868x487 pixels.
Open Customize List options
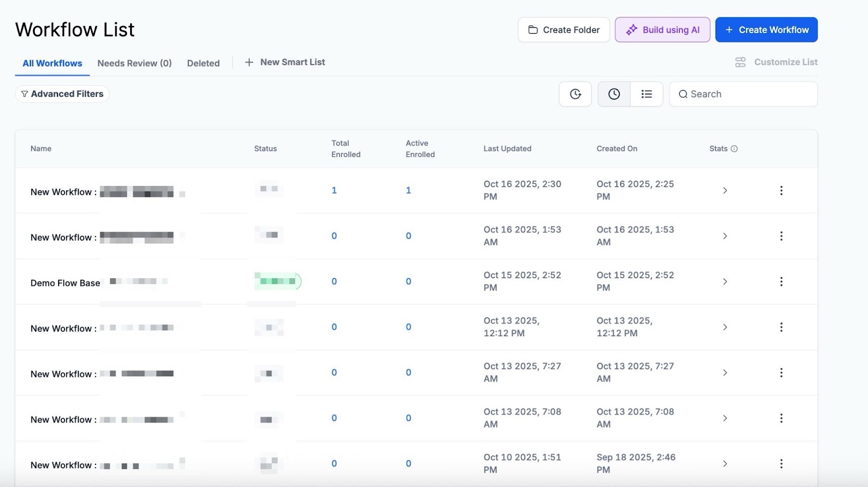pos(776,62)
